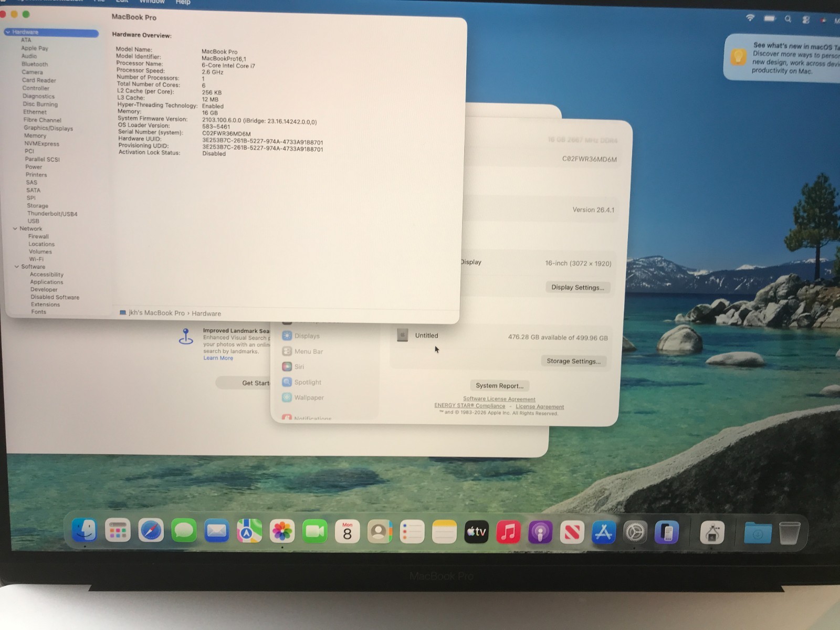Select Disabled Software tree item

click(55, 297)
